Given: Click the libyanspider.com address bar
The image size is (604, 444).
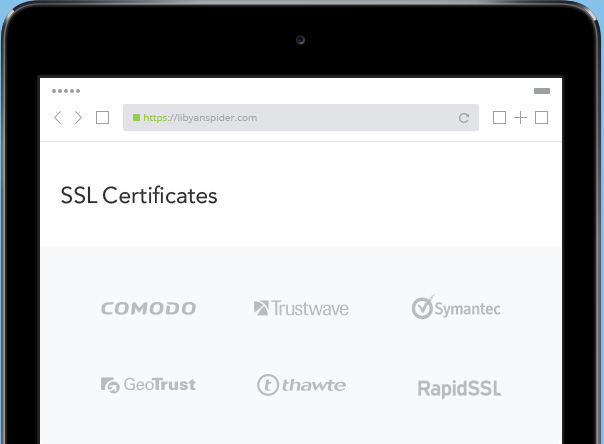Looking at the screenshot, I should (x=301, y=117).
